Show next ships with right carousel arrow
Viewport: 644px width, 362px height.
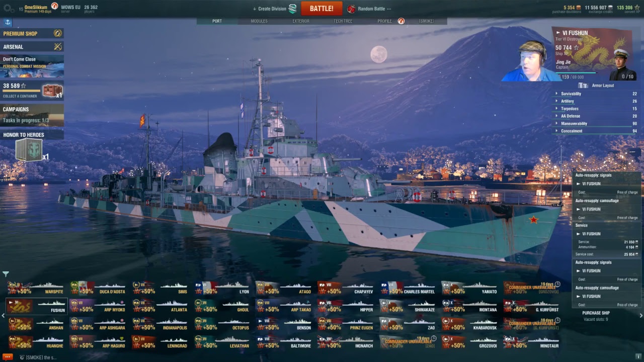[x=641, y=316]
